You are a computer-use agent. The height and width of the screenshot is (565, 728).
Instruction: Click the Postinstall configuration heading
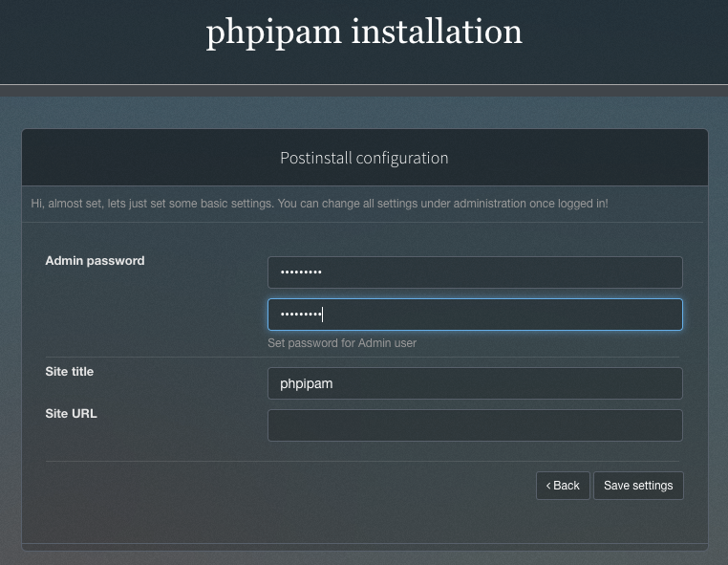[364, 158]
